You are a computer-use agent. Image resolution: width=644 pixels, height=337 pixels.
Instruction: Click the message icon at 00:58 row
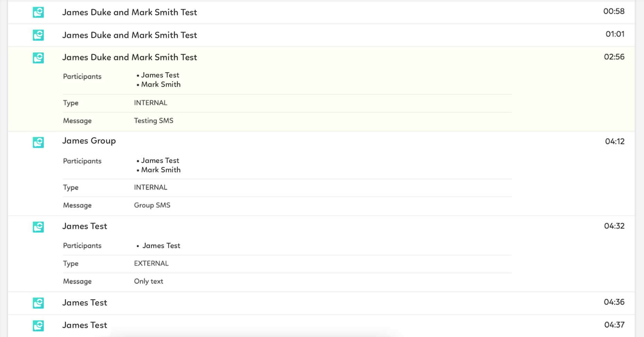[x=38, y=12]
